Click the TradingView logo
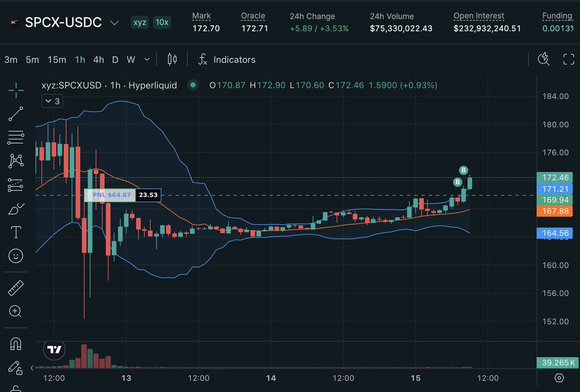The height and width of the screenshot is (392, 580). tap(53, 349)
